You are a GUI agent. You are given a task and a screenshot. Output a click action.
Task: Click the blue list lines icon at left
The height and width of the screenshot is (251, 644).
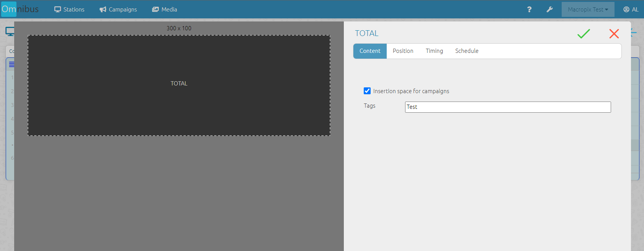click(11, 64)
